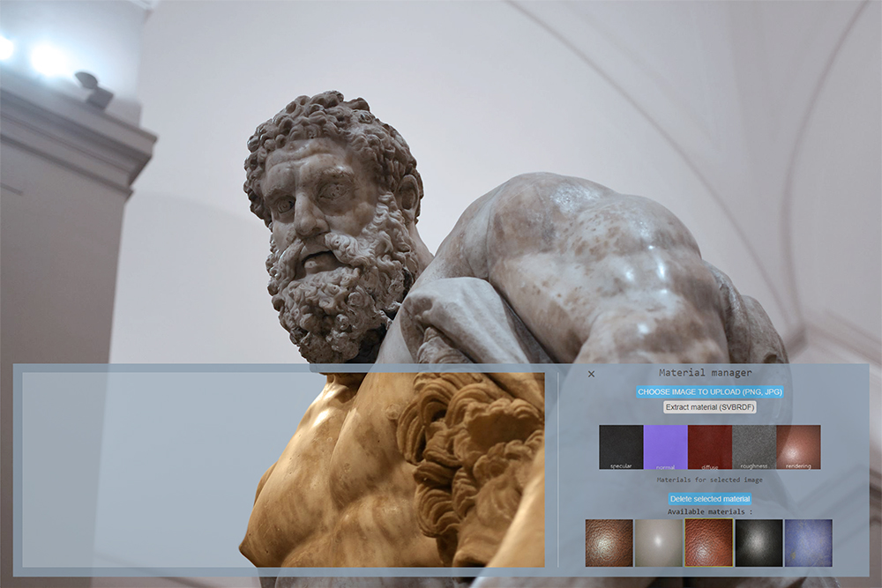Click the Materials for selected image label

click(709, 480)
